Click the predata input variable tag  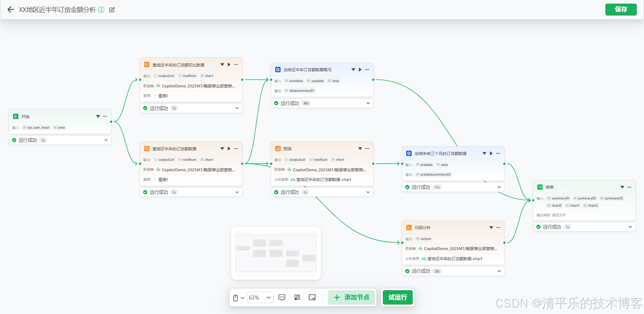(424, 165)
